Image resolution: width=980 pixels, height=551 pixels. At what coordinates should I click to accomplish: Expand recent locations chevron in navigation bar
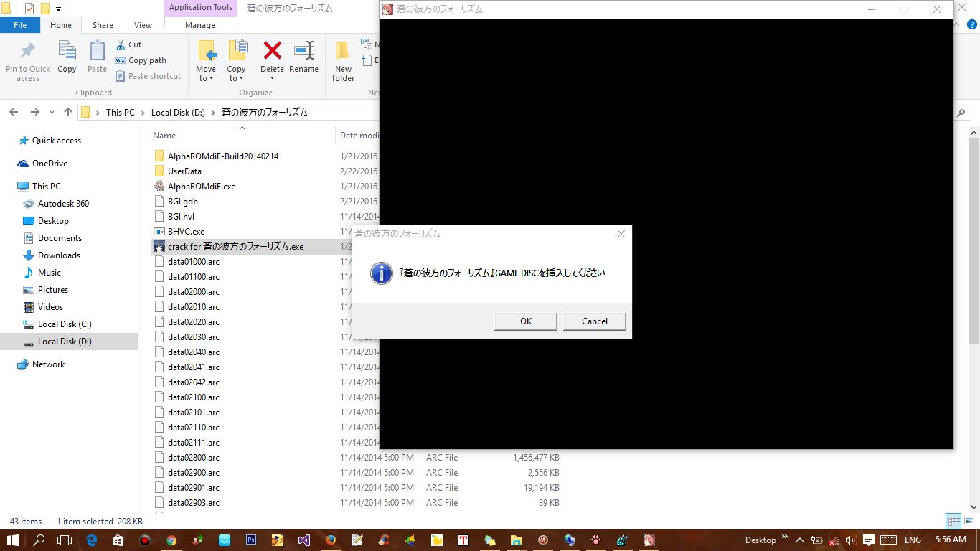52,113
